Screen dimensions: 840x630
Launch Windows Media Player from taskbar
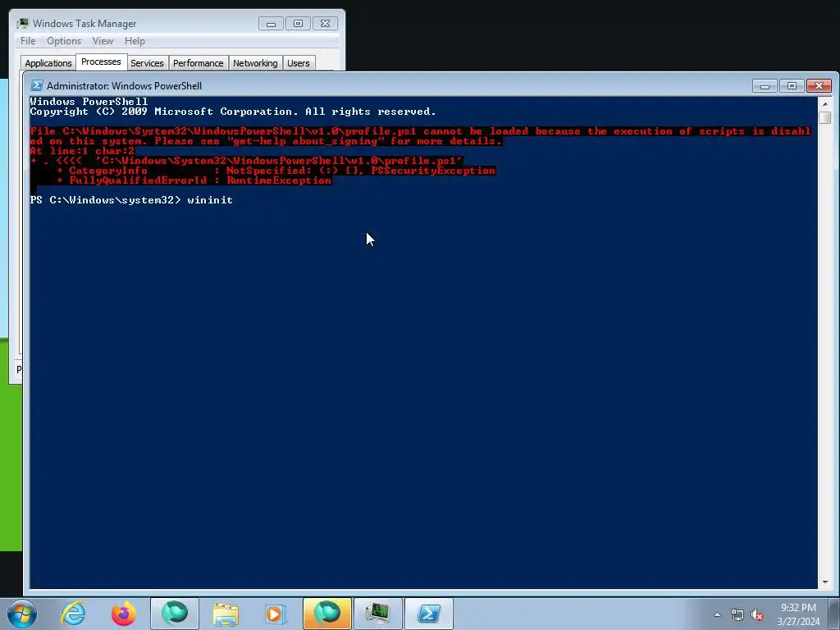pos(276,614)
